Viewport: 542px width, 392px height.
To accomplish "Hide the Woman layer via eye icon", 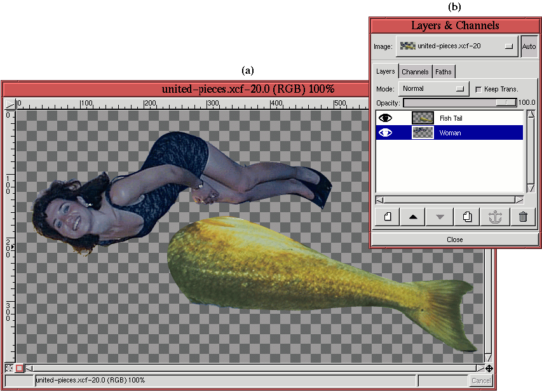I will click(x=385, y=133).
